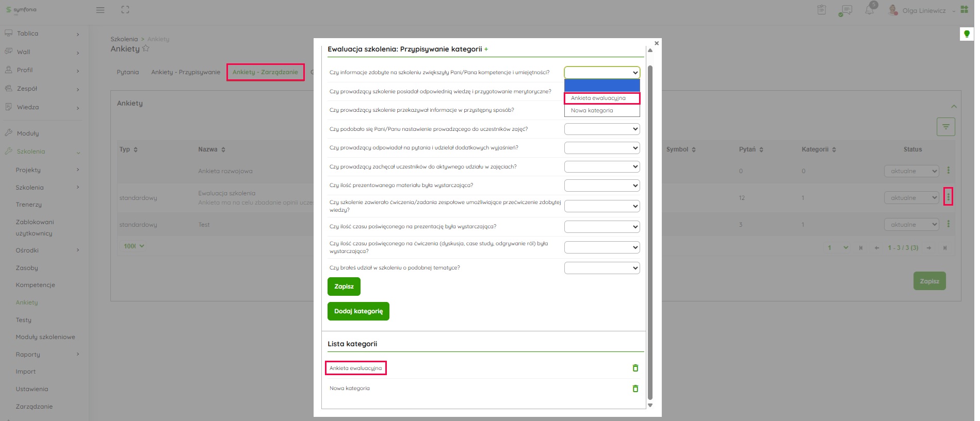This screenshot has width=980, height=421.
Task: Open the notifications bell
Action: pos(870,10)
